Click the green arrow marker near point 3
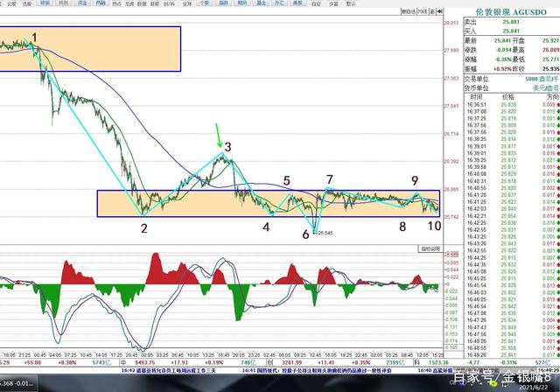Screen dimensions: 560x392 [x=219, y=136]
